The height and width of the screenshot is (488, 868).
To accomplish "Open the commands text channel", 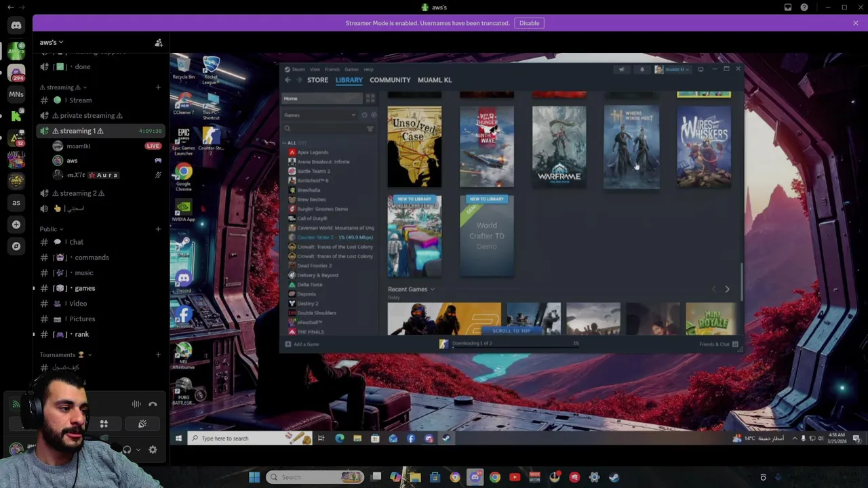I will 91,258.
